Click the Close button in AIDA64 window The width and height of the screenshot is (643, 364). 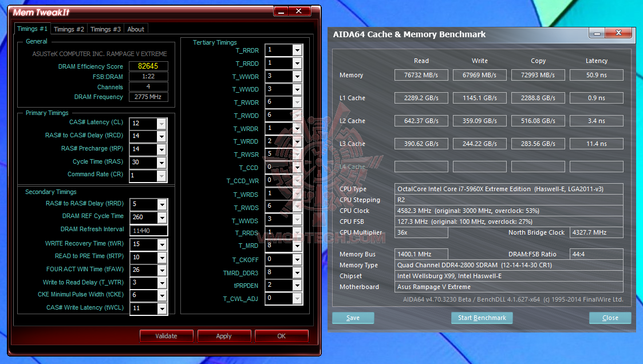[x=610, y=318]
